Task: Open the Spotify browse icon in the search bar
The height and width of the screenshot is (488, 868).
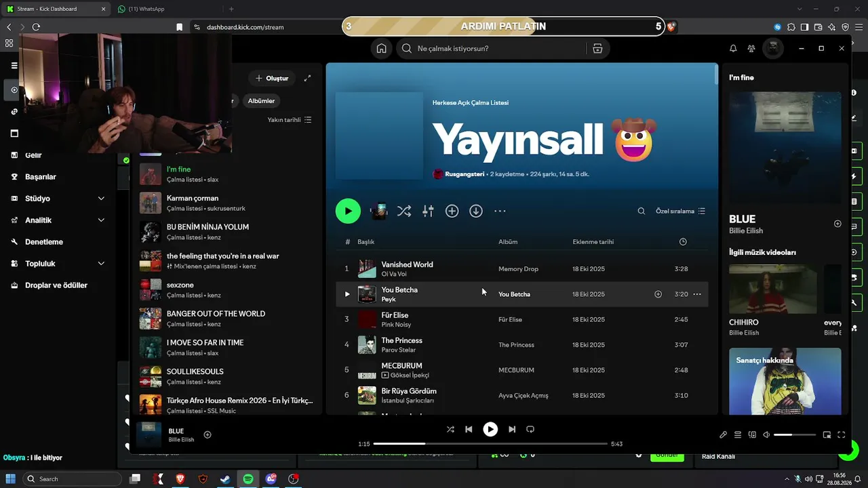Action: coord(597,48)
